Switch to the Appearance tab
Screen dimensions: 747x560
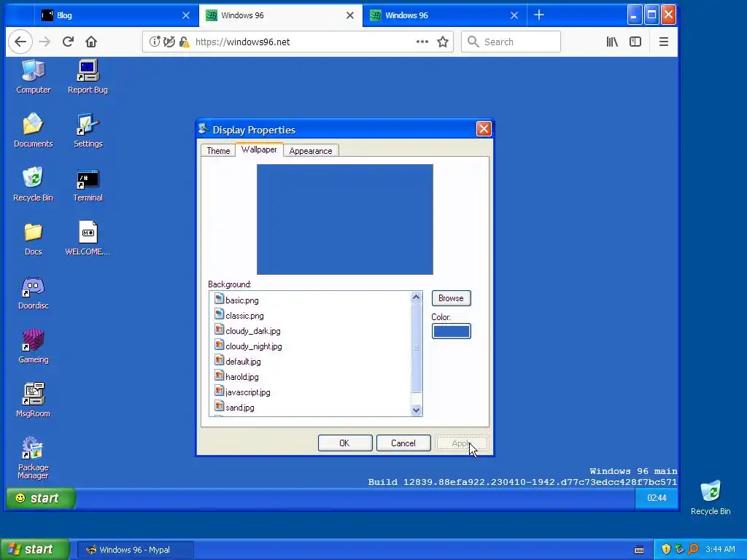pos(311,150)
